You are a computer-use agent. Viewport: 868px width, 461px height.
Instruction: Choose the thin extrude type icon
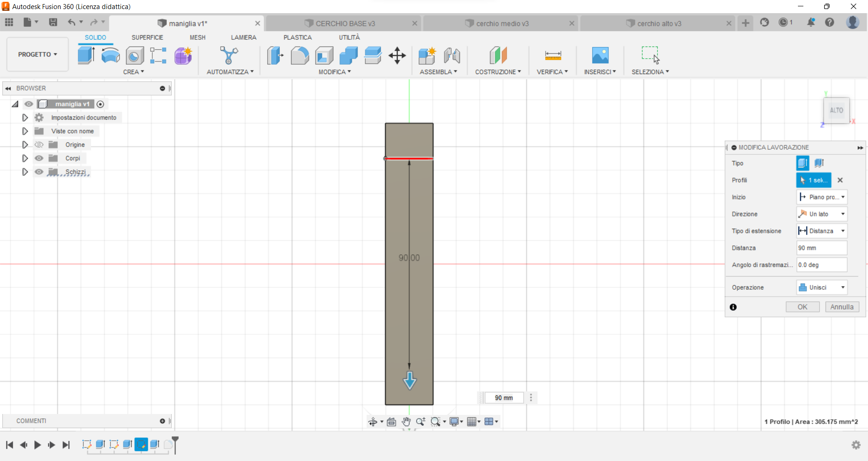(819, 163)
